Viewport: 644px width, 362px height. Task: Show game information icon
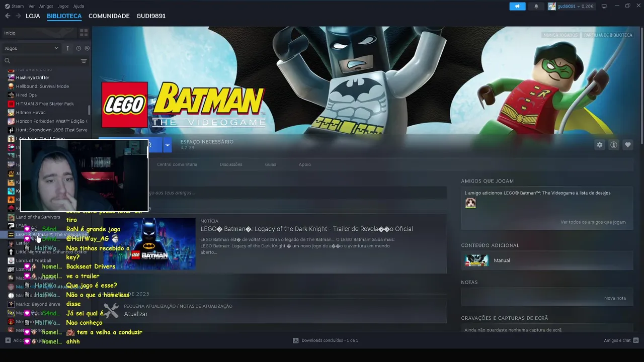[614, 145]
